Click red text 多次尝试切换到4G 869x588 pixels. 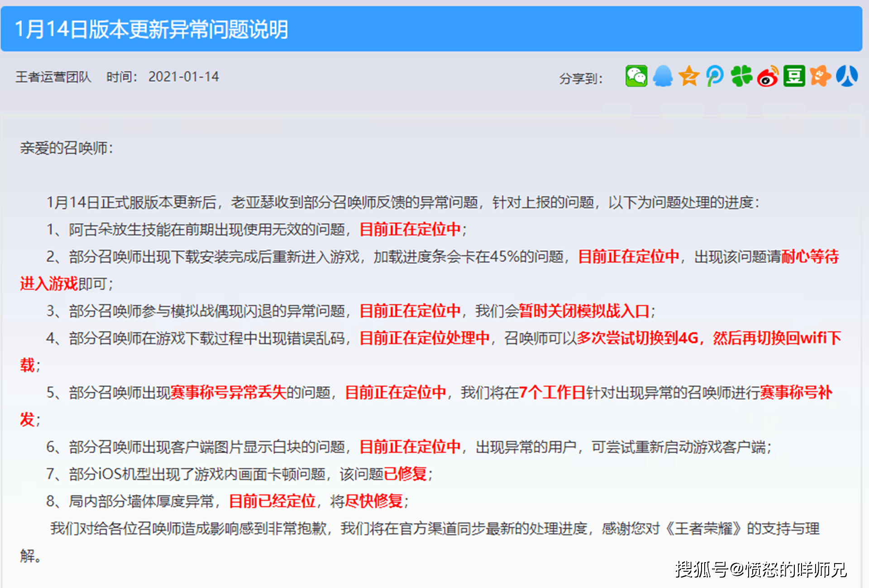point(638,338)
